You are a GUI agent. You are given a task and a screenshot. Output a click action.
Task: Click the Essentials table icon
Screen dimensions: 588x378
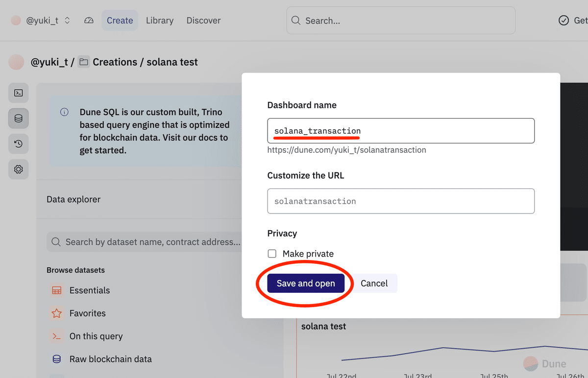pos(57,290)
